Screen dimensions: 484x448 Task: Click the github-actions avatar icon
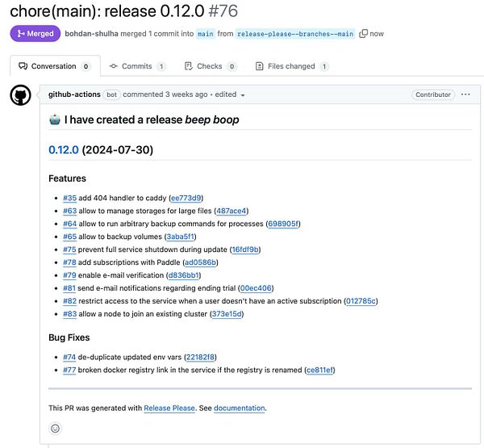coord(20,95)
